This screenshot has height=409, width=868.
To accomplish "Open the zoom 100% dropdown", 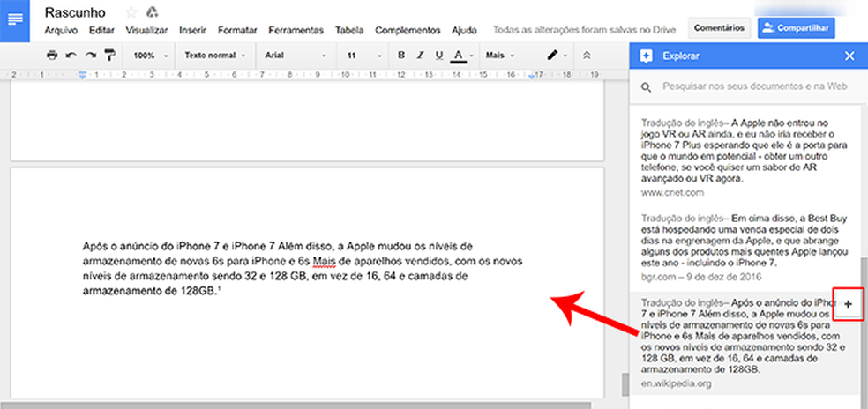I will (x=150, y=56).
